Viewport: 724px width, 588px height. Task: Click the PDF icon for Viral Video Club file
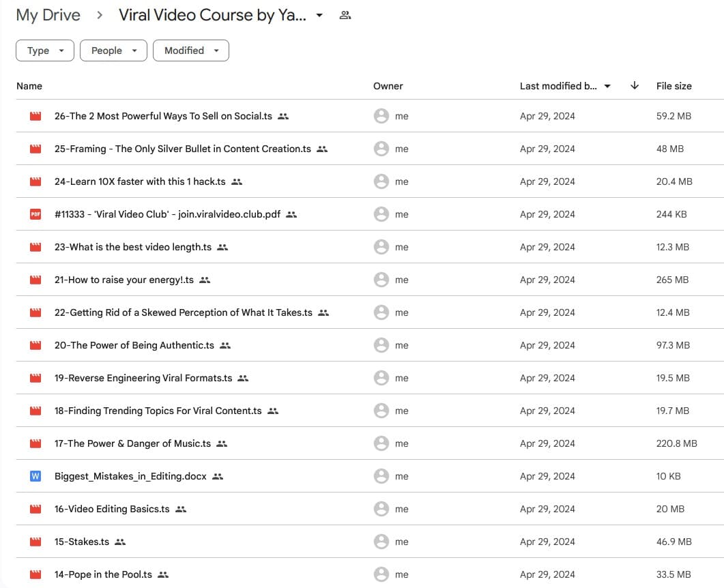pos(35,214)
